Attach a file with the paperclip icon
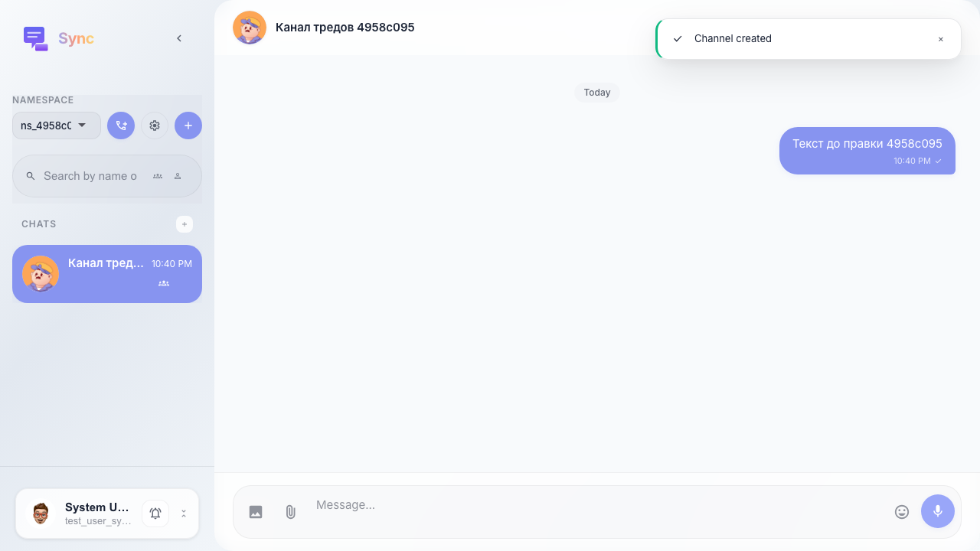The height and width of the screenshot is (551, 980). coord(291,512)
